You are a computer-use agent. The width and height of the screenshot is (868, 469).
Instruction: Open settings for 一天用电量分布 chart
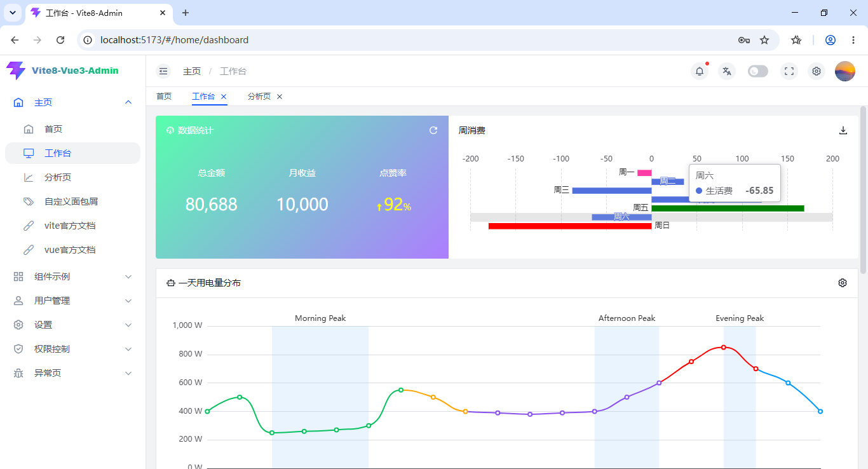(x=843, y=283)
